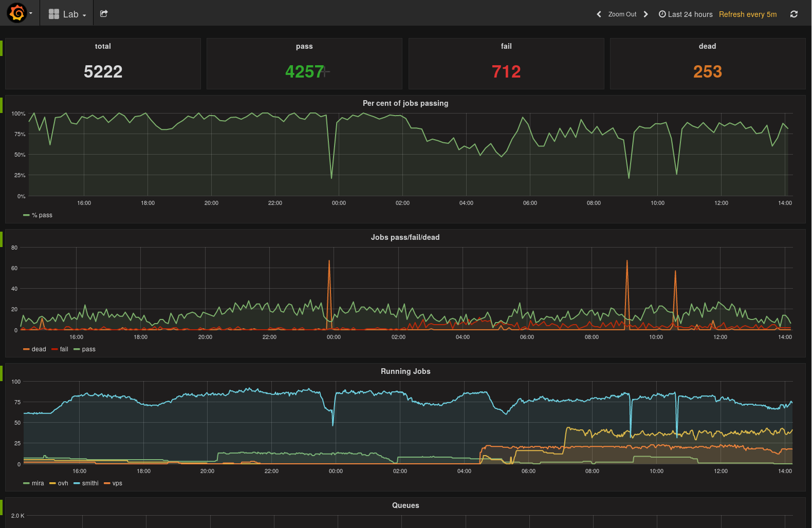The width and height of the screenshot is (812, 528).
Task: Click Zoom Out time range button
Action: [622, 14]
